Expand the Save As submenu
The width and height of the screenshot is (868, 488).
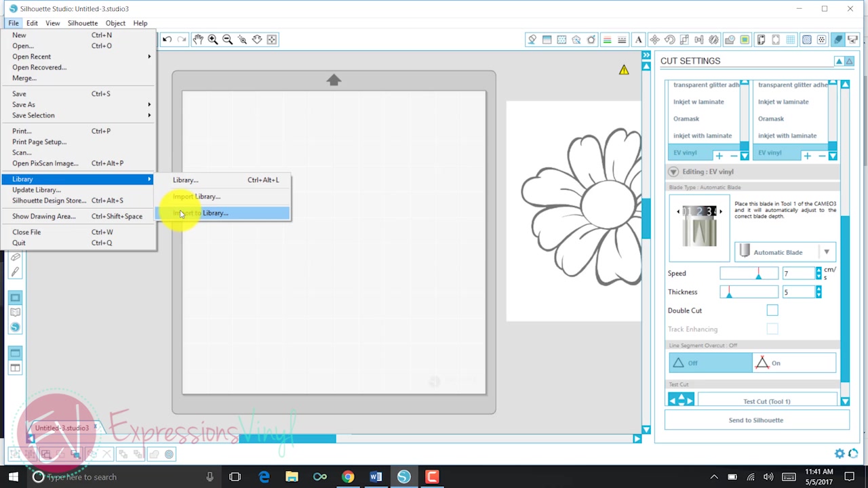[x=78, y=104]
